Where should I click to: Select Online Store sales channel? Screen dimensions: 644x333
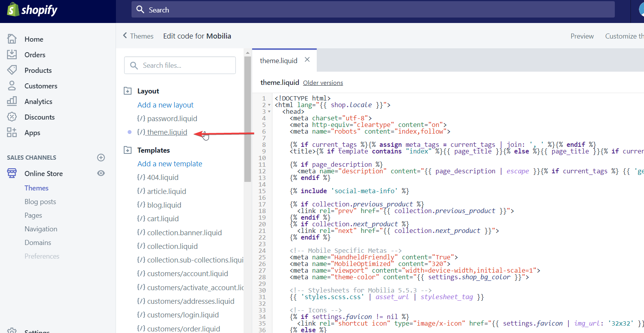point(44,173)
